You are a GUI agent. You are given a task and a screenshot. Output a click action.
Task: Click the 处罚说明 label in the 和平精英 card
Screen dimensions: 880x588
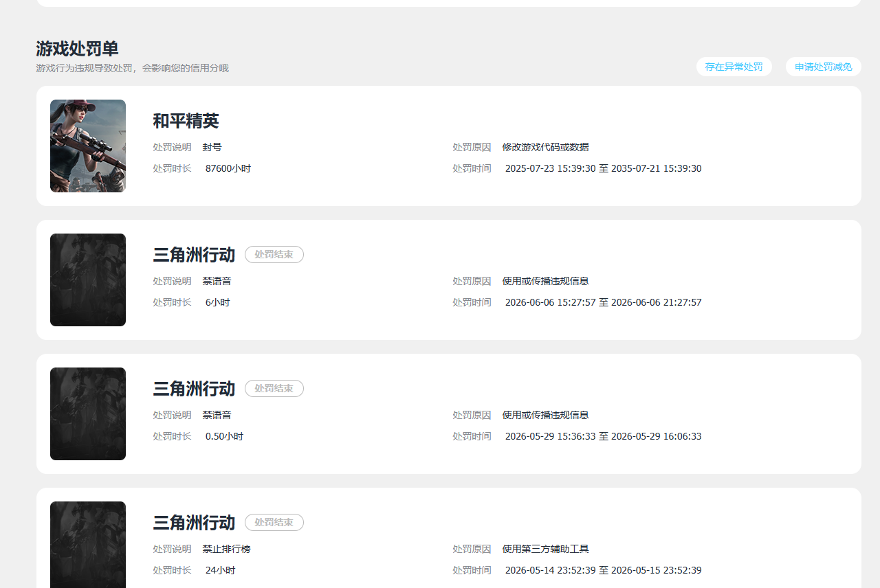pyautogui.click(x=172, y=147)
